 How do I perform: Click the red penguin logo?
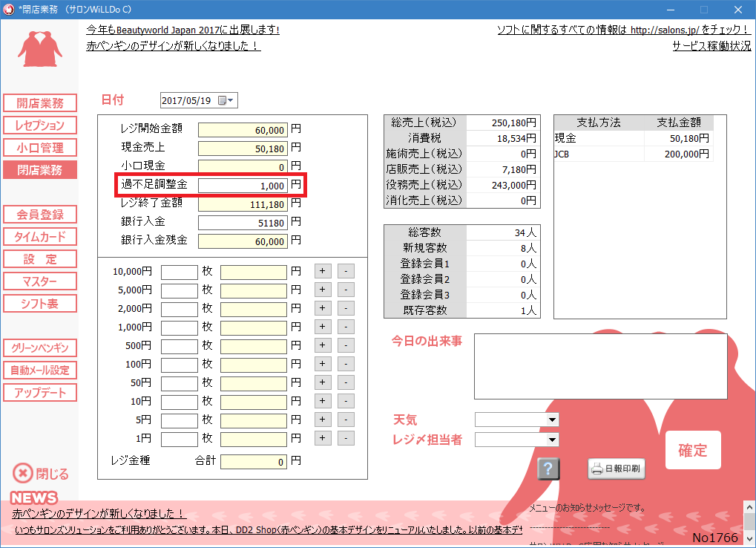click(41, 48)
